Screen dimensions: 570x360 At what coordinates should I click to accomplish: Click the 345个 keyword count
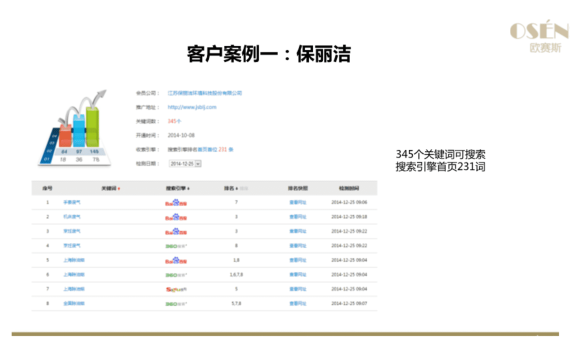174,121
